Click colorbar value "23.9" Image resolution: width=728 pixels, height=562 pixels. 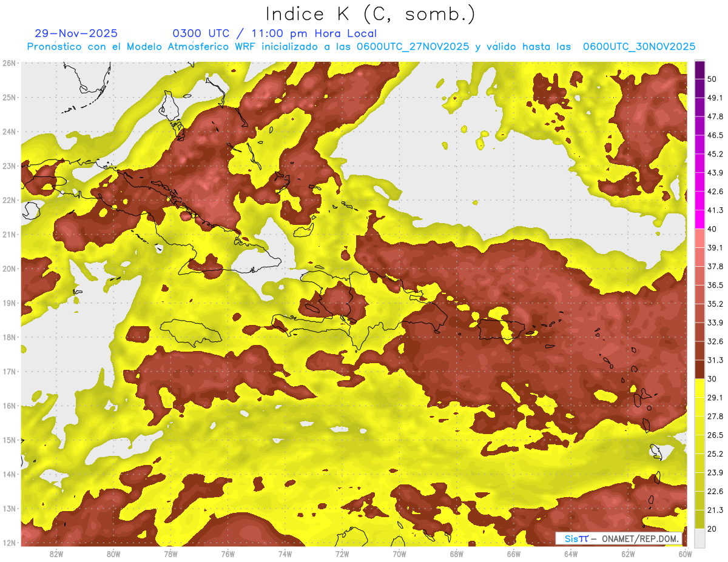(x=715, y=473)
